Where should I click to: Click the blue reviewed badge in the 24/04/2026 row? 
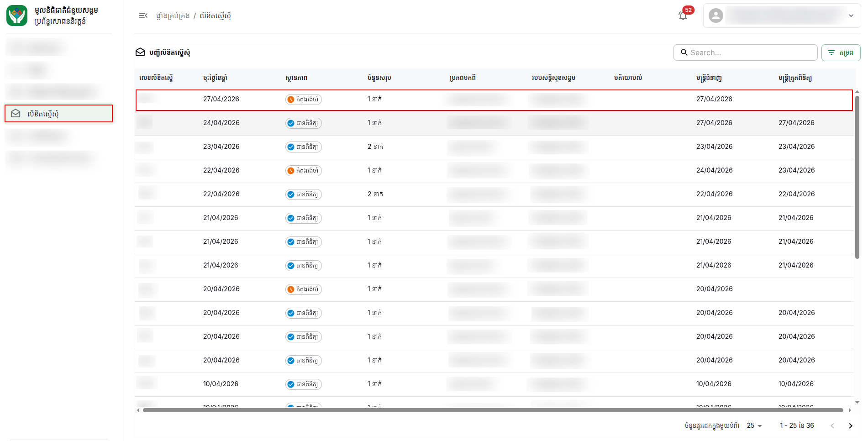(304, 123)
